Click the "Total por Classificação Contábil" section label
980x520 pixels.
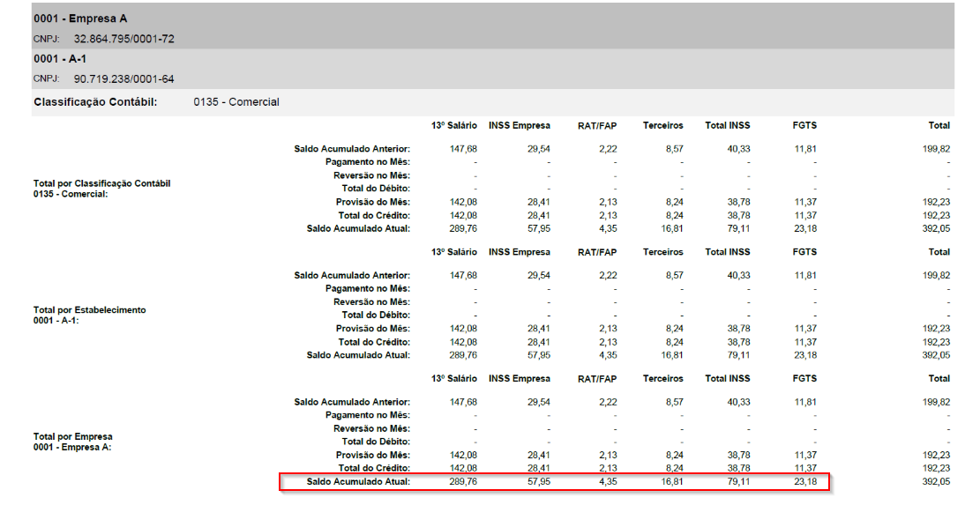tap(101, 183)
